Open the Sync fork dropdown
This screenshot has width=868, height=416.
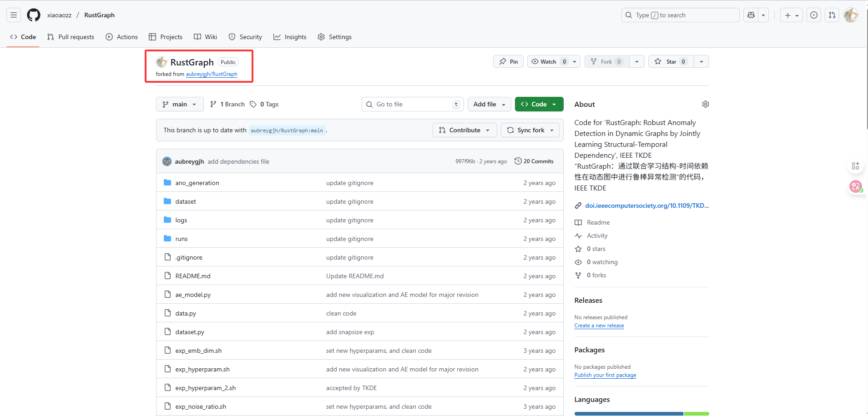pos(530,130)
